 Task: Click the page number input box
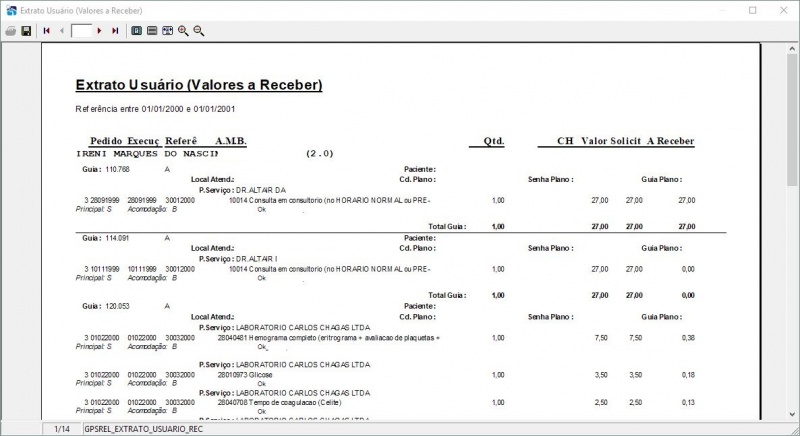coord(81,31)
